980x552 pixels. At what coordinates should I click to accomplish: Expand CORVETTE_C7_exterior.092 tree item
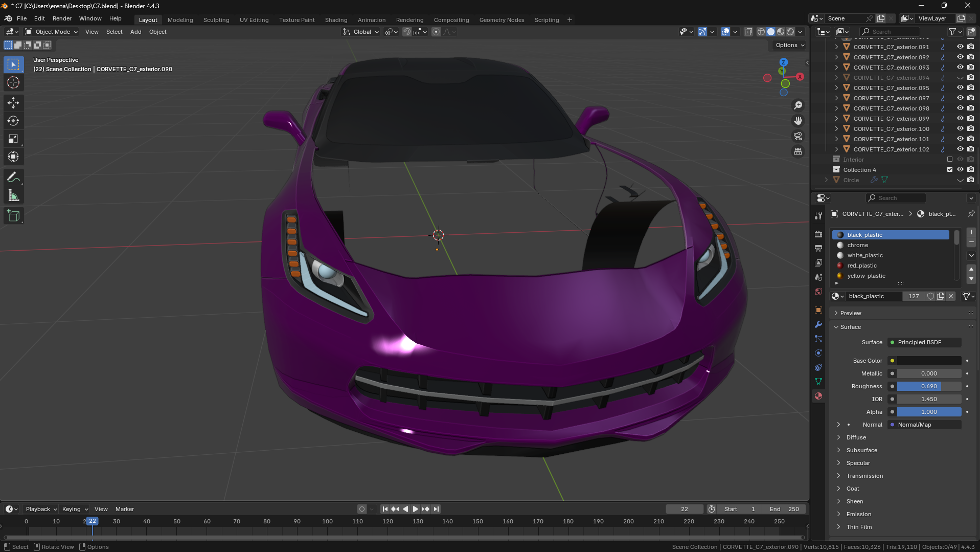coord(836,57)
